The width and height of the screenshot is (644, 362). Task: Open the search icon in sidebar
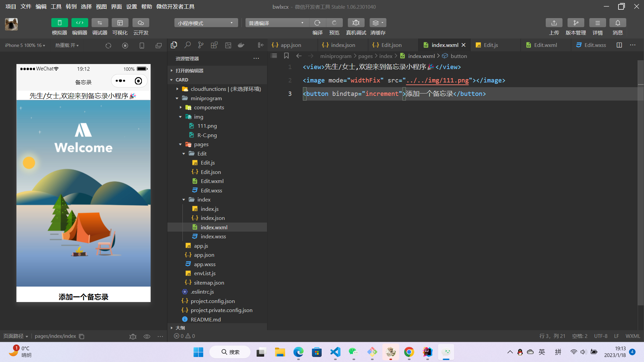tap(187, 45)
